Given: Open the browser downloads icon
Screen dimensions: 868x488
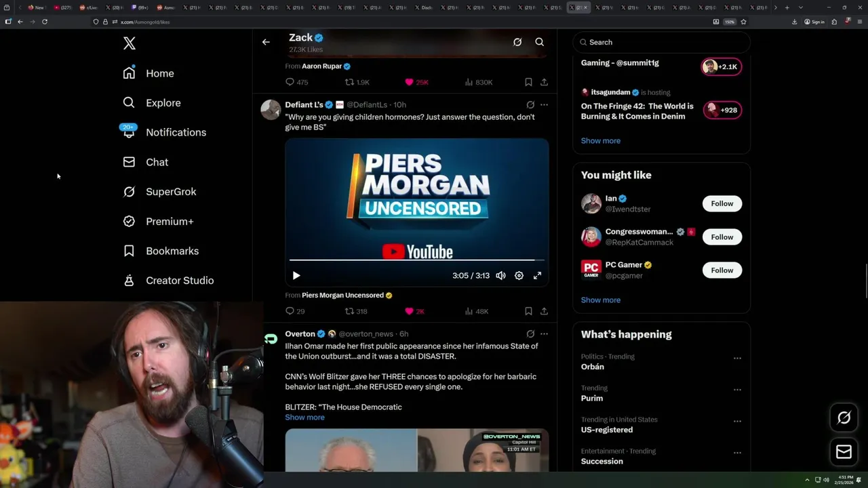Looking at the screenshot, I should point(794,22).
